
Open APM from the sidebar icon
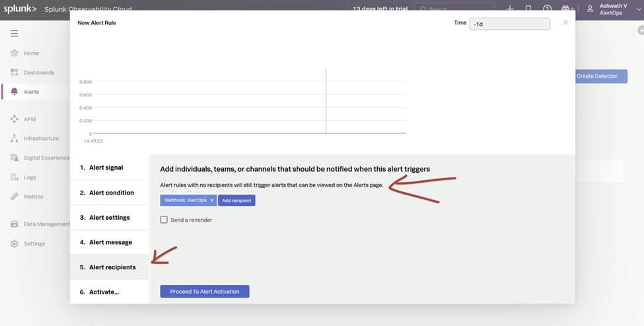[x=15, y=119]
